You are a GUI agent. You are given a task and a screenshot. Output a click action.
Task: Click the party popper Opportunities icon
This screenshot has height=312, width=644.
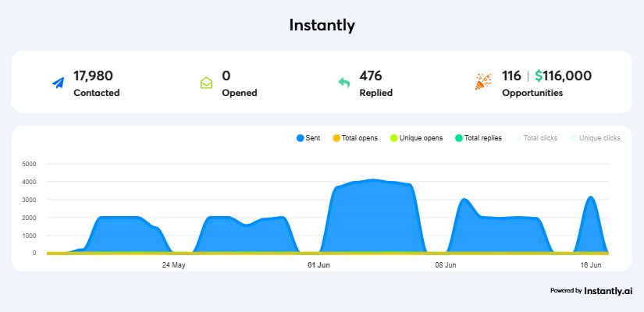coord(483,81)
